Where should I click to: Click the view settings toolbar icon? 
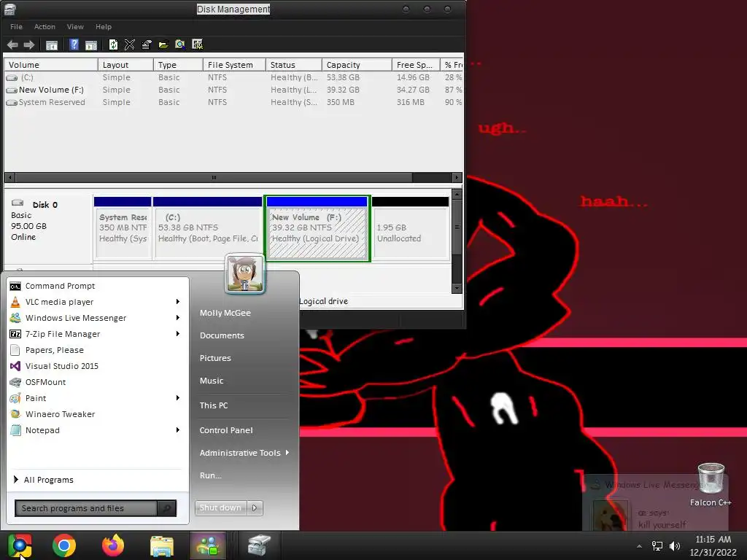point(197,44)
